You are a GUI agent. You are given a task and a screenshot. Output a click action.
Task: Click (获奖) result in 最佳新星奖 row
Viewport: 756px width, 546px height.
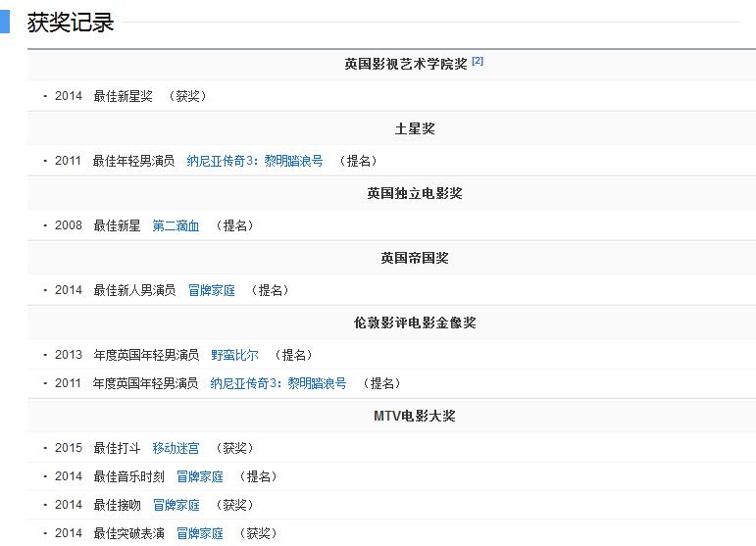[x=187, y=96]
